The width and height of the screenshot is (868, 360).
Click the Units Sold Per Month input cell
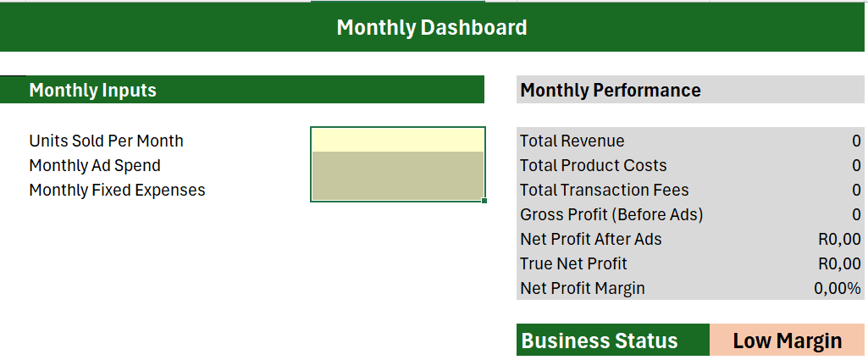tap(397, 140)
